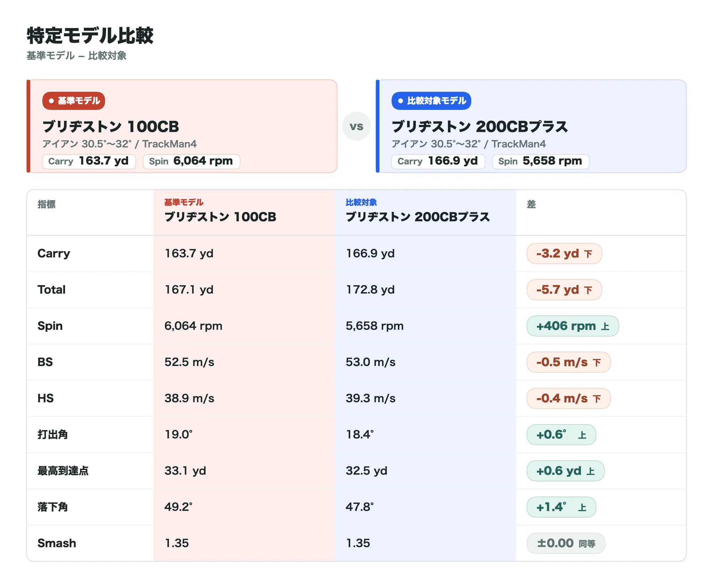The height and width of the screenshot is (588, 713).
Task: Click the 比較対象モデル blue badge
Action: [x=431, y=101]
